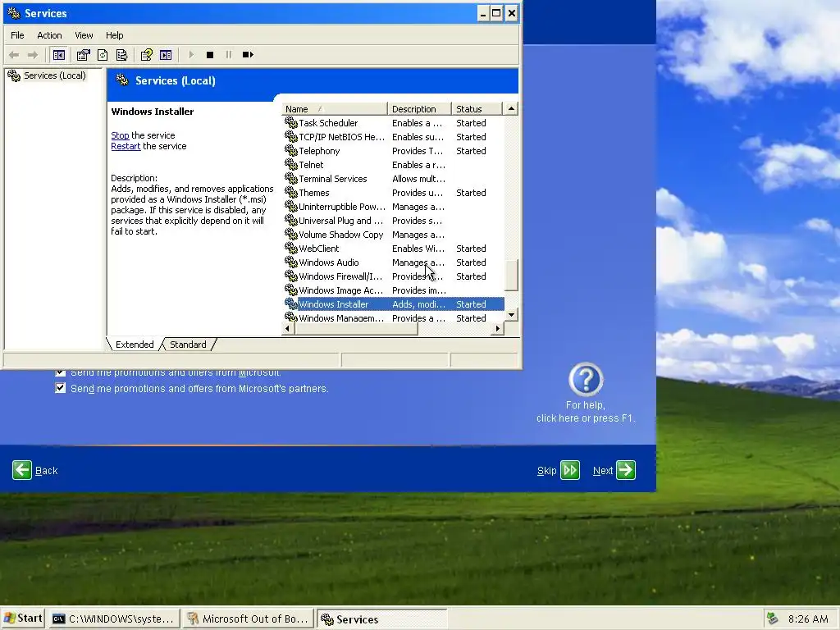Switch to the C:\WINDOWS\system32 taskbar button
The height and width of the screenshot is (630, 840).
113,619
